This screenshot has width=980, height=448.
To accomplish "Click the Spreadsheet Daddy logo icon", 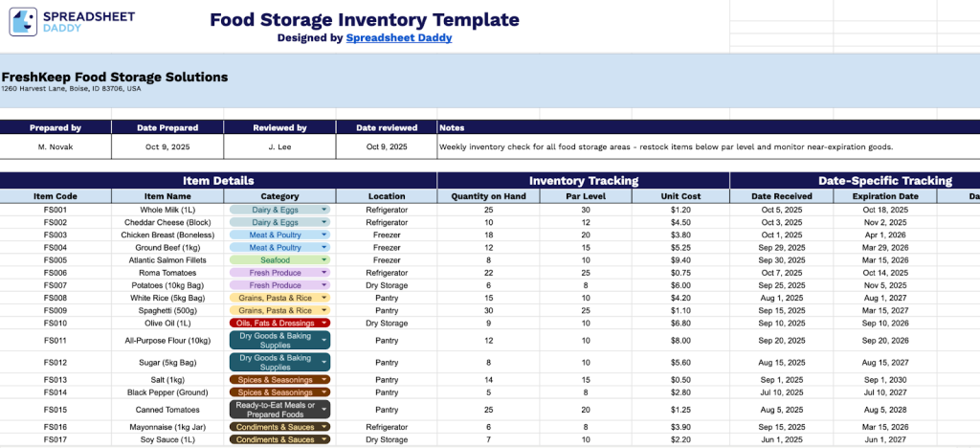I will coord(24,22).
